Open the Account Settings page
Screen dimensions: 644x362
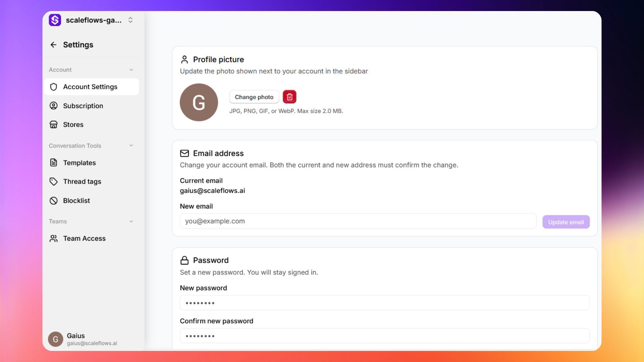[91, 87]
